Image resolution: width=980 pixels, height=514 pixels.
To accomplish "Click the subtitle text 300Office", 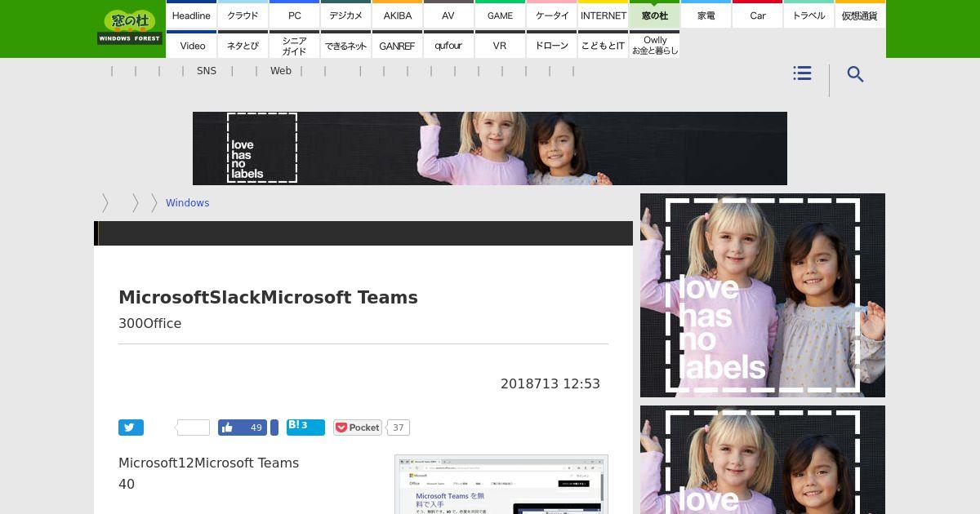I will pos(150,323).
